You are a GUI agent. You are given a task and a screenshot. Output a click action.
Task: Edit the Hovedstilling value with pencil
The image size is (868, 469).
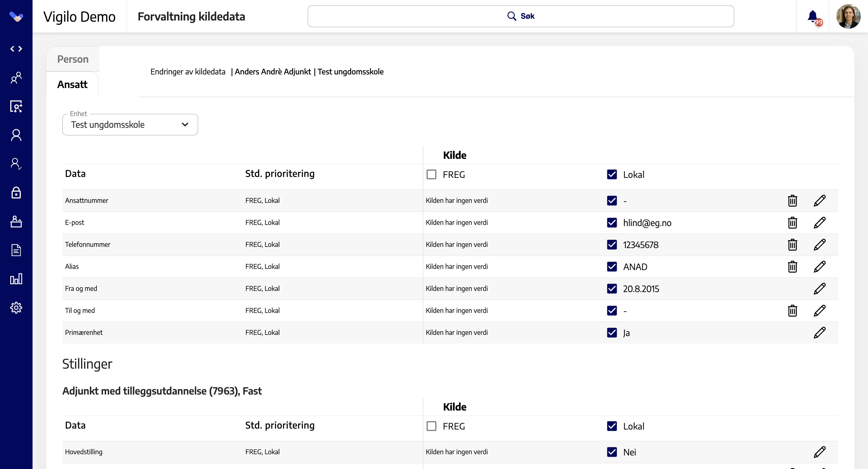pos(819,452)
